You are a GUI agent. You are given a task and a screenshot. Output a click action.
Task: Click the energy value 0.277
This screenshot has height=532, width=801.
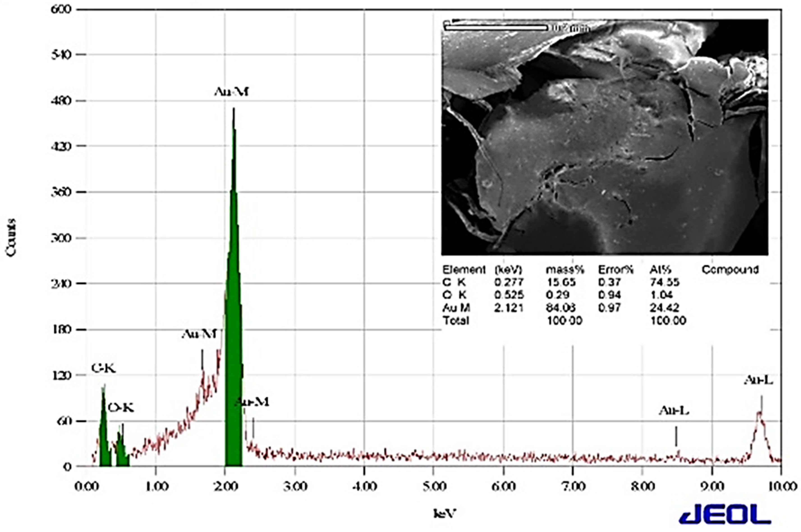(x=509, y=282)
